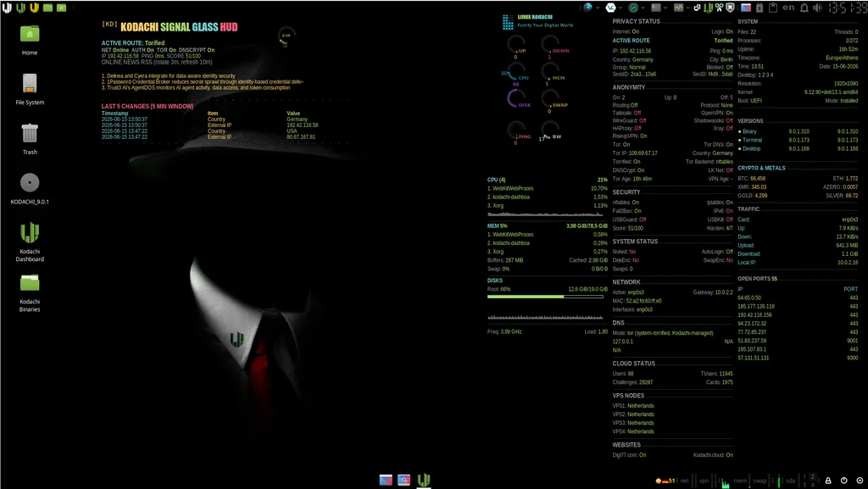The image size is (868, 489).
Task: Switch to workspace 1 in the pager
Action: [x=804, y=476]
